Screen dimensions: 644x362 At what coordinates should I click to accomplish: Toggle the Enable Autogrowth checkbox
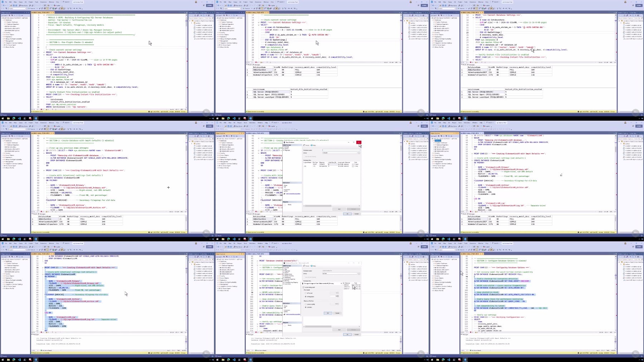303,287
